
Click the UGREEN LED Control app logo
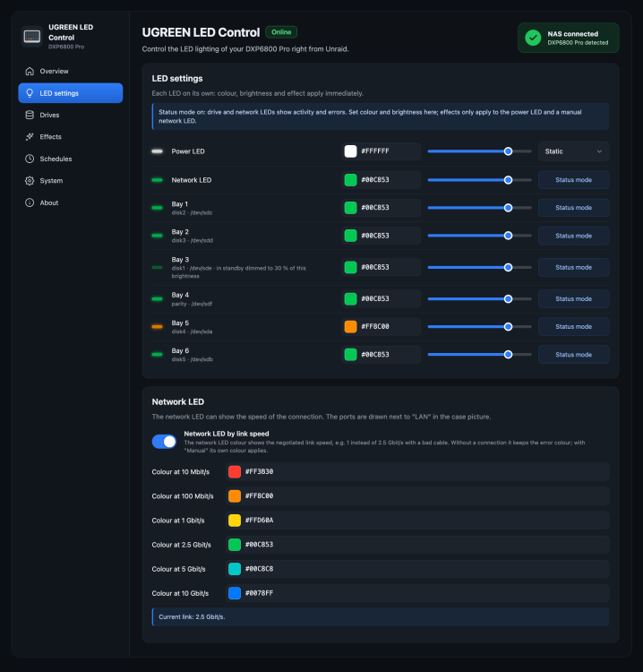click(32, 37)
